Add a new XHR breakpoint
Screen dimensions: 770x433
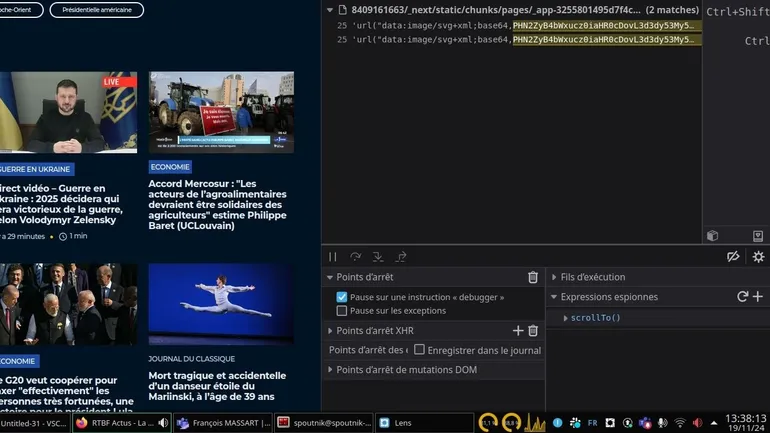tap(518, 331)
